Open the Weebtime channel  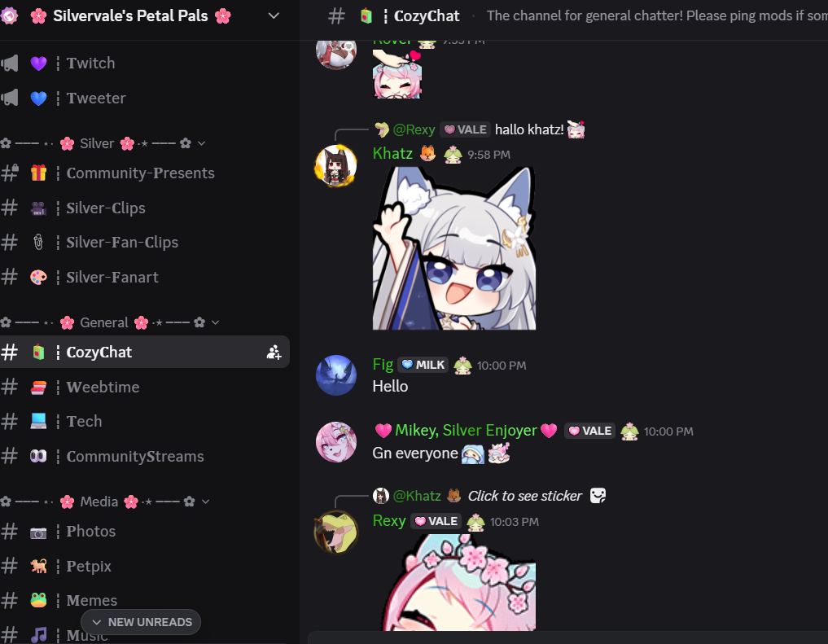pos(143,387)
